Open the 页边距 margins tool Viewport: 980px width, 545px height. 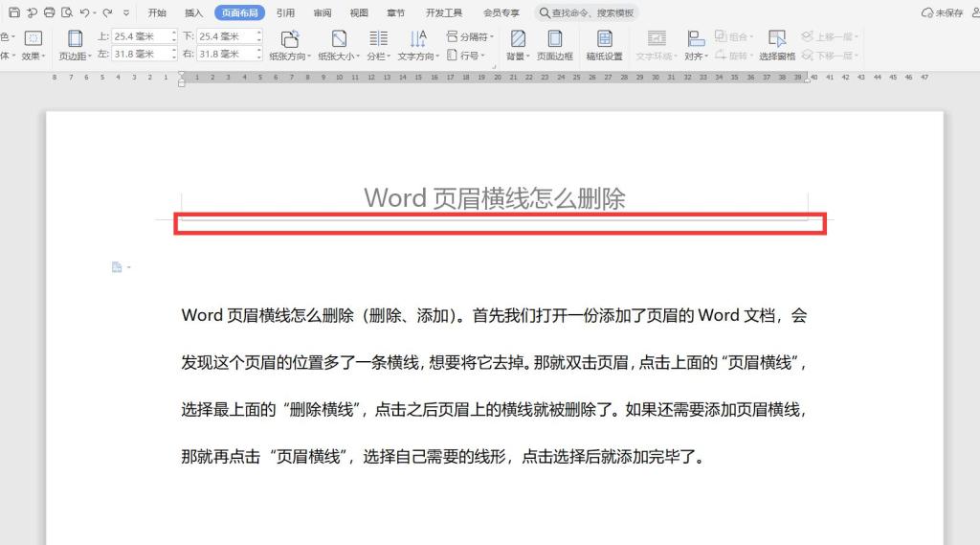[x=75, y=44]
